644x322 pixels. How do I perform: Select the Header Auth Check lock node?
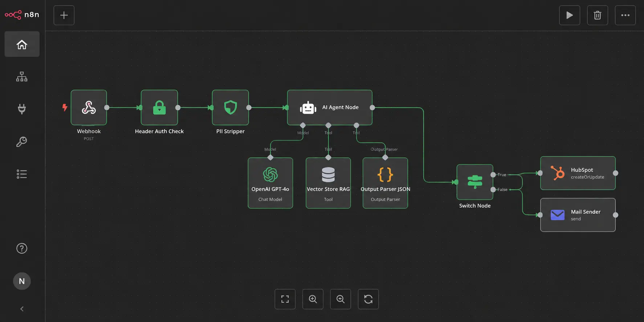159,107
